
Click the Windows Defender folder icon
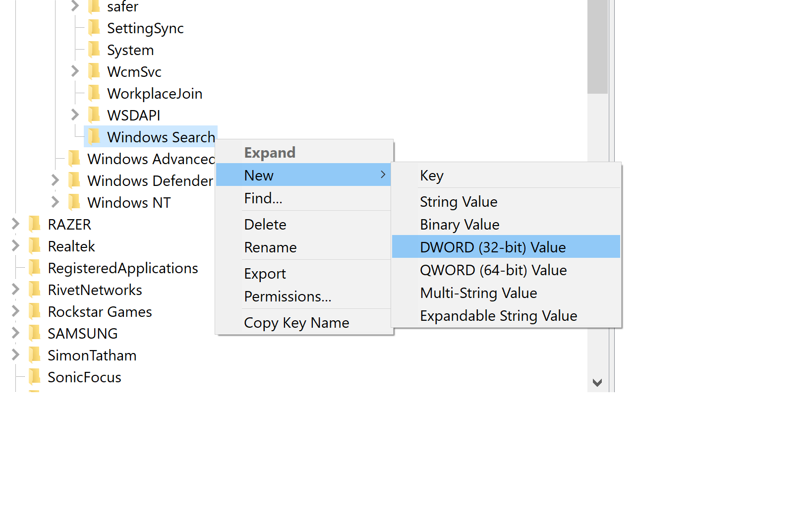(74, 180)
